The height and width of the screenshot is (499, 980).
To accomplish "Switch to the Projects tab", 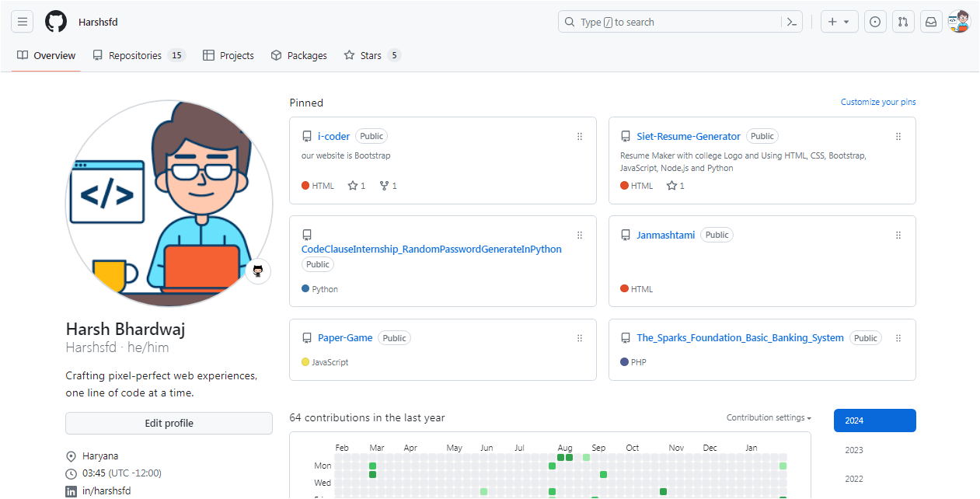I will click(228, 55).
